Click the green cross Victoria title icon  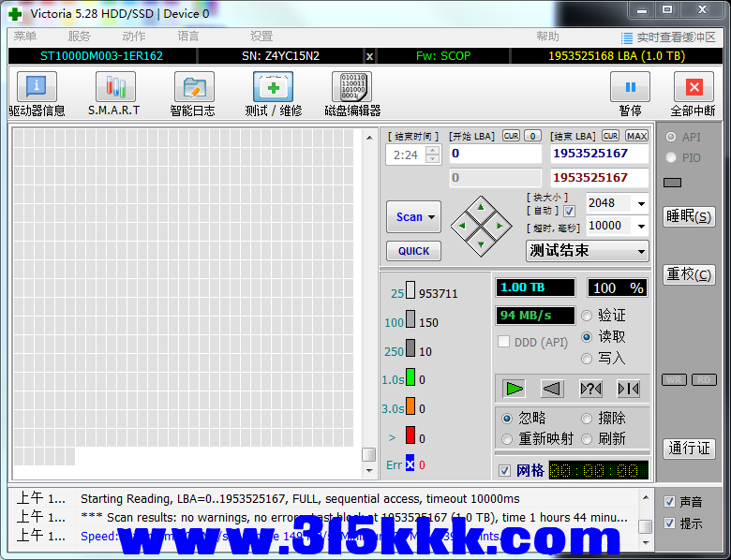coord(15,13)
